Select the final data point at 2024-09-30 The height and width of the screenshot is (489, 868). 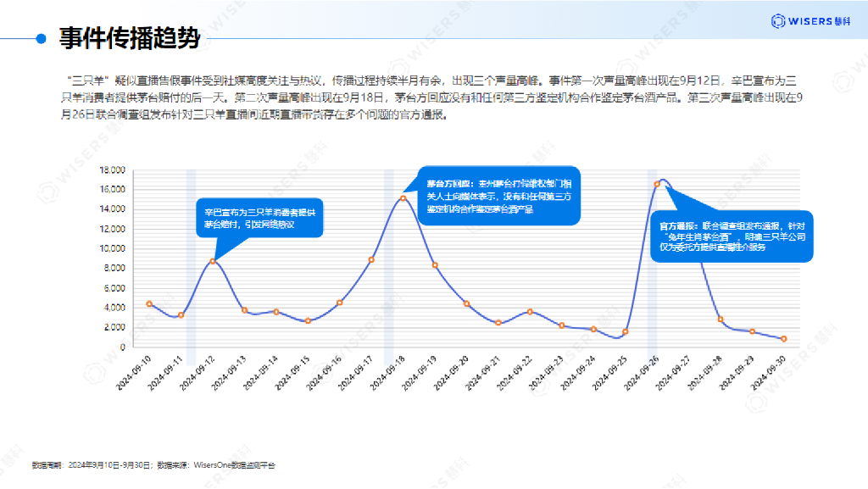coord(784,338)
